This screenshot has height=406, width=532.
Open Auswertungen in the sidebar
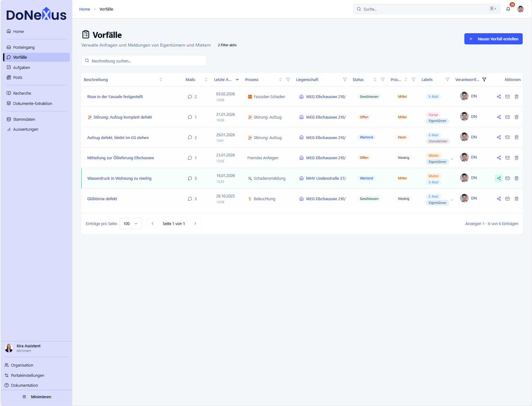[x=36, y=129]
